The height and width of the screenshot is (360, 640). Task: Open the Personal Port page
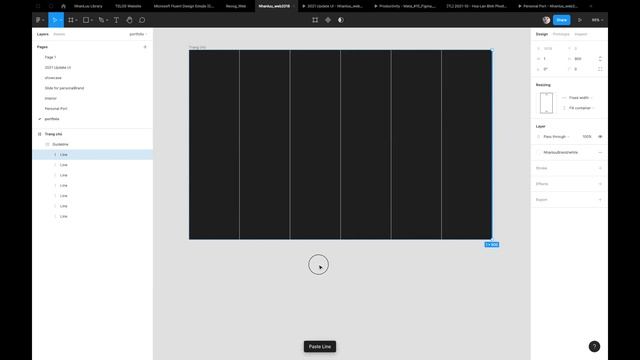[x=56, y=109]
